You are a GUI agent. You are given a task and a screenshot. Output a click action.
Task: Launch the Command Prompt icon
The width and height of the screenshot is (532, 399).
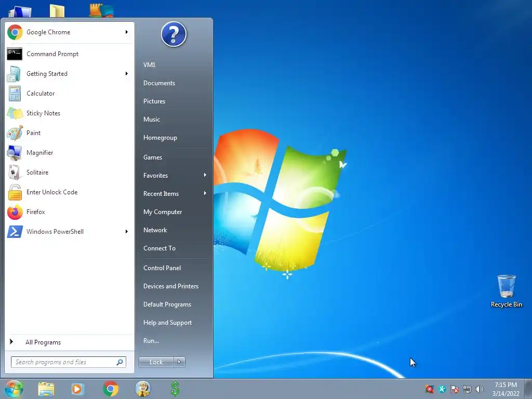pos(15,54)
